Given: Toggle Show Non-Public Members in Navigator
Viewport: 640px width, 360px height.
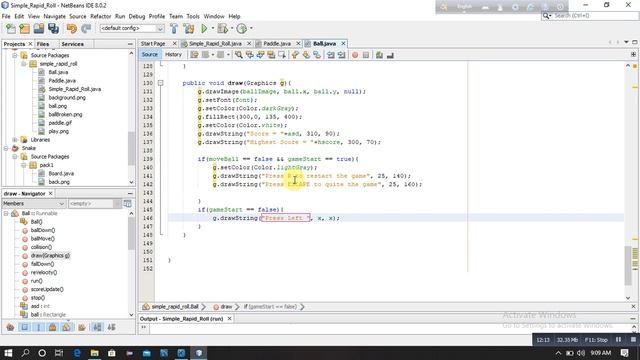Looking at the screenshot, I should click(53, 327).
